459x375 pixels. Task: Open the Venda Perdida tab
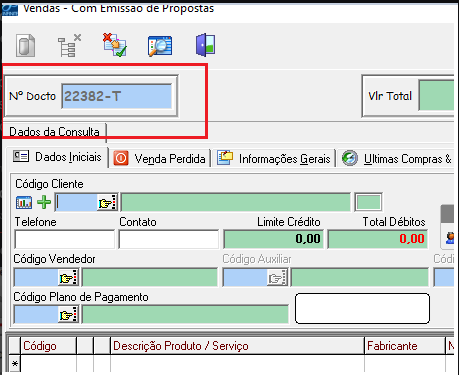[159, 158]
